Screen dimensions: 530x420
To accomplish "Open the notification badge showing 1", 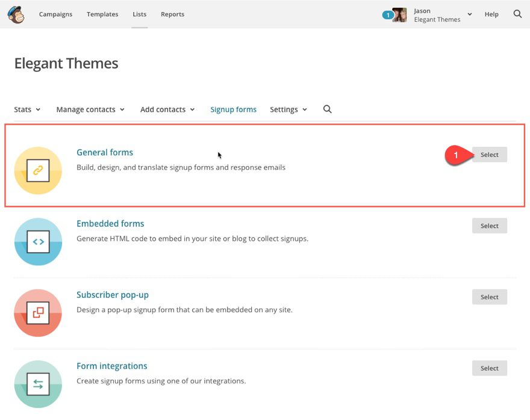I will point(387,15).
